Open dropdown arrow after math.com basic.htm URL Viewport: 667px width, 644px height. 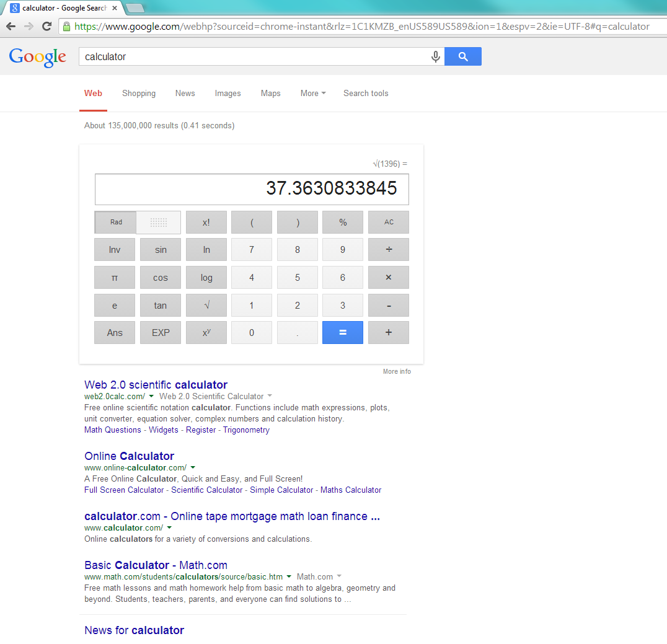pyautogui.click(x=289, y=576)
